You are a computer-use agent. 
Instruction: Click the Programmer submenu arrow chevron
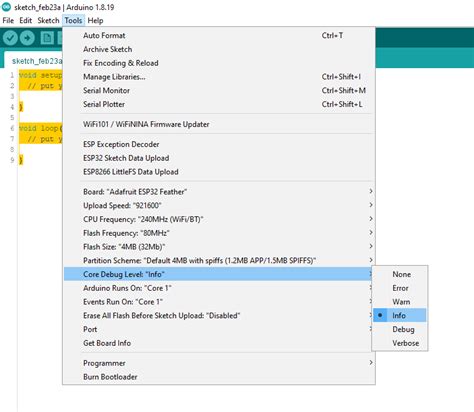[371, 363]
